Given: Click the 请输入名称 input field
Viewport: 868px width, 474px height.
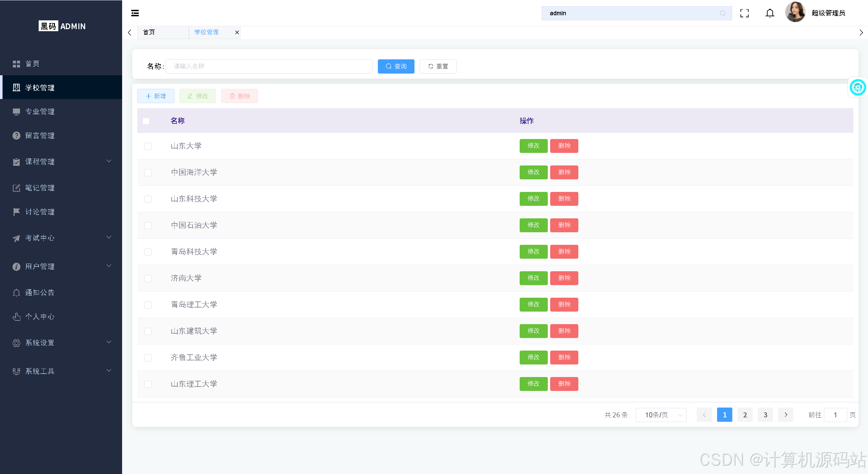Looking at the screenshot, I should point(269,66).
